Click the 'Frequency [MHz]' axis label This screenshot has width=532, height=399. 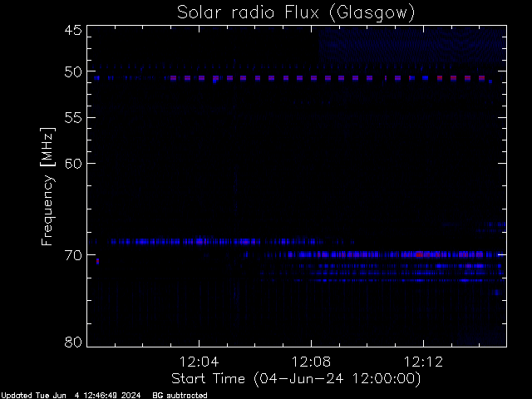pos(47,186)
